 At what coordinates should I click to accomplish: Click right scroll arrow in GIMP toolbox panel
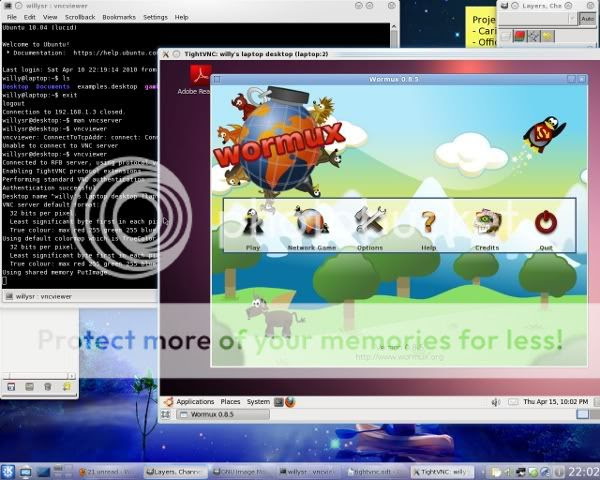click(x=71, y=376)
